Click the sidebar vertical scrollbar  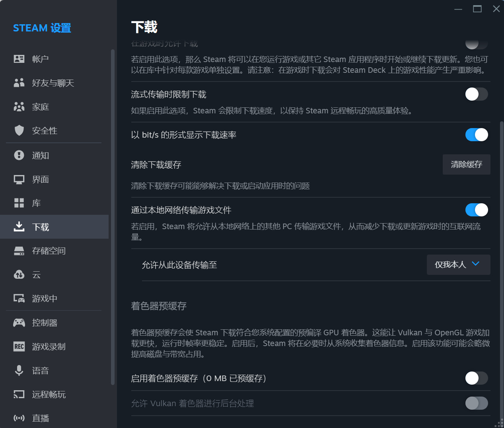tap(113, 217)
